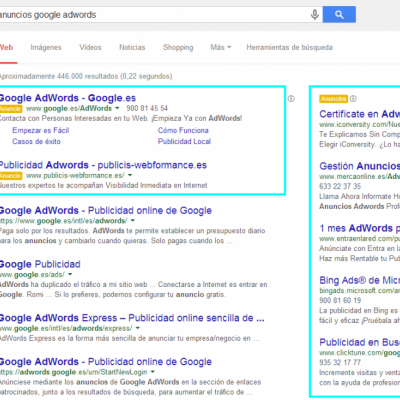
Task: Open the Bing Ads® de Microsoft sidebar ad
Action: (x=359, y=280)
